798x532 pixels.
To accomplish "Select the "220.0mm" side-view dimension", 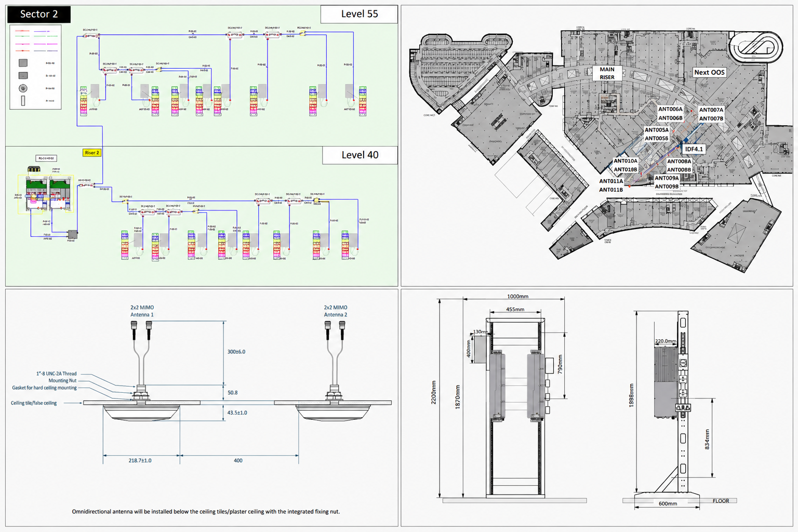I will point(666,341).
